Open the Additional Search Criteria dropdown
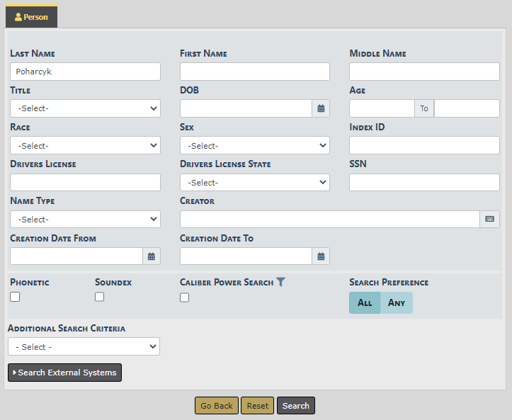 point(84,346)
